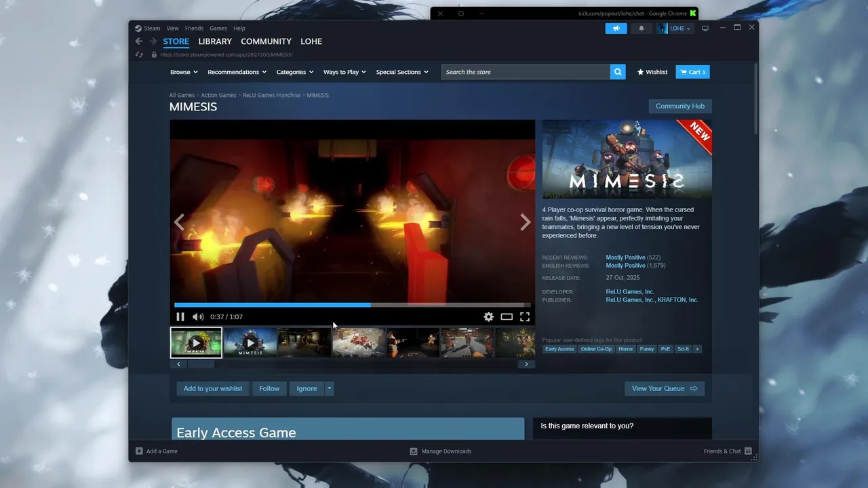Reload the page with refresh icon
868x488 pixels.
(139, 55)
